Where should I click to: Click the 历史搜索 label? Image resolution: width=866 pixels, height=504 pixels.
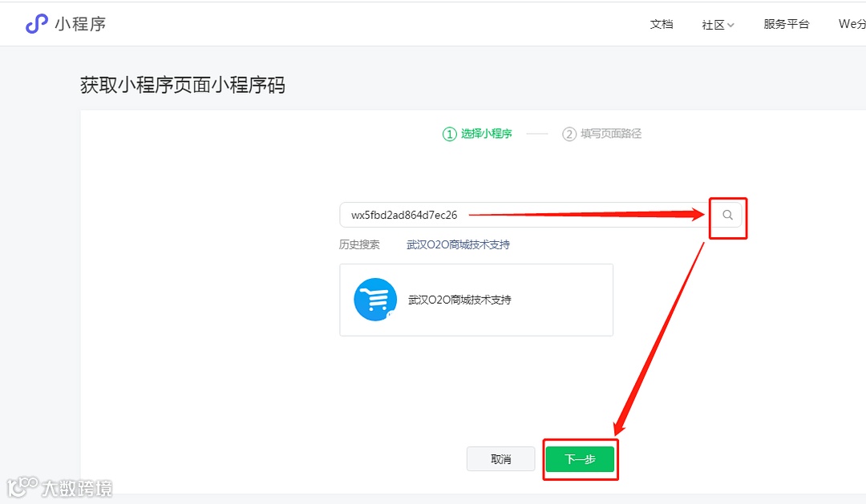point(360,244)
